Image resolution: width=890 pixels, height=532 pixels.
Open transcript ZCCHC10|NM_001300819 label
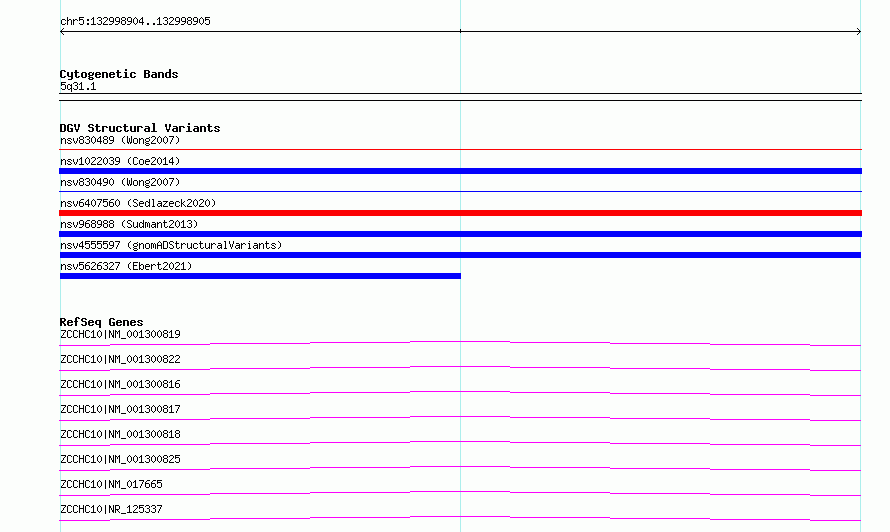coord(120,334)
